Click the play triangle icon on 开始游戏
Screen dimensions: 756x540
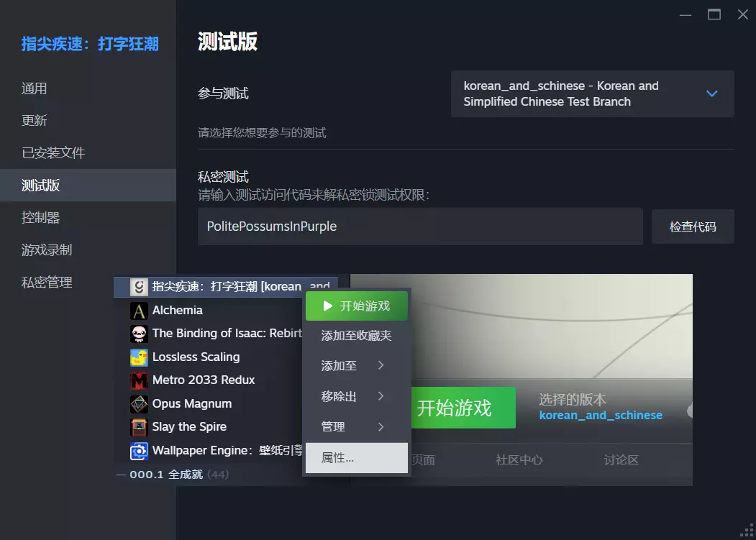tap(328, 306)
